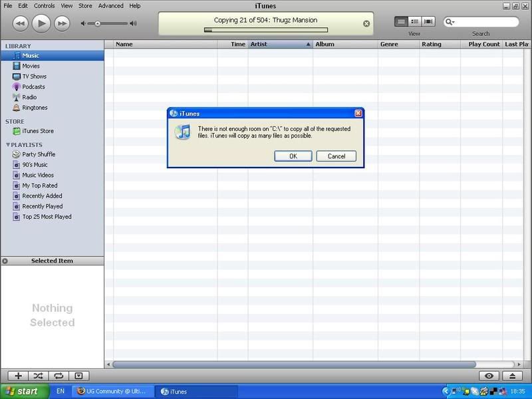Toggle shuffle playback

[39, 376]
